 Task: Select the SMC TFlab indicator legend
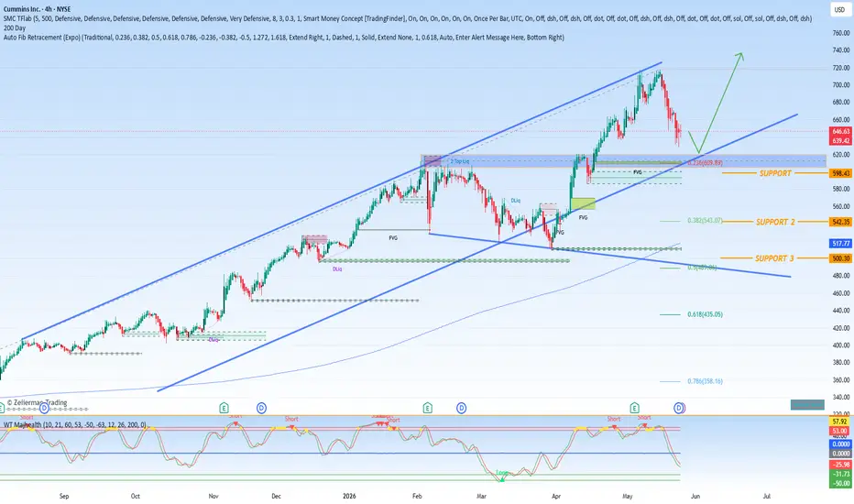[408, 18]
